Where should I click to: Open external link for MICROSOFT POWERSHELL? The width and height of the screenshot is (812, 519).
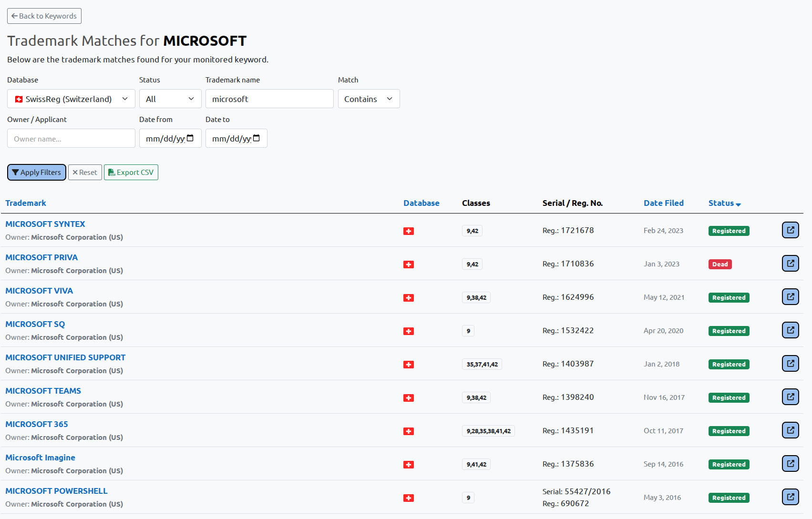(x=790, y=497)
